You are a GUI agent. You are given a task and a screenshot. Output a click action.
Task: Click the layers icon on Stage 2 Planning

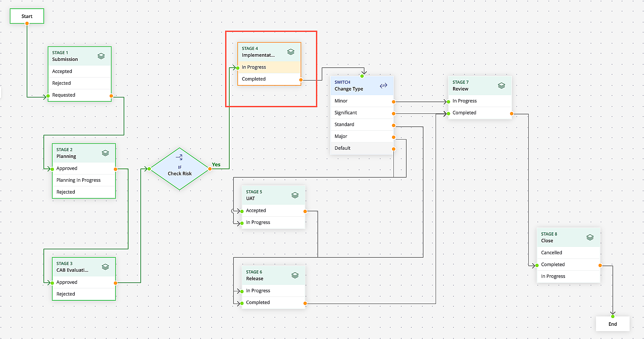tap(106, 153)
